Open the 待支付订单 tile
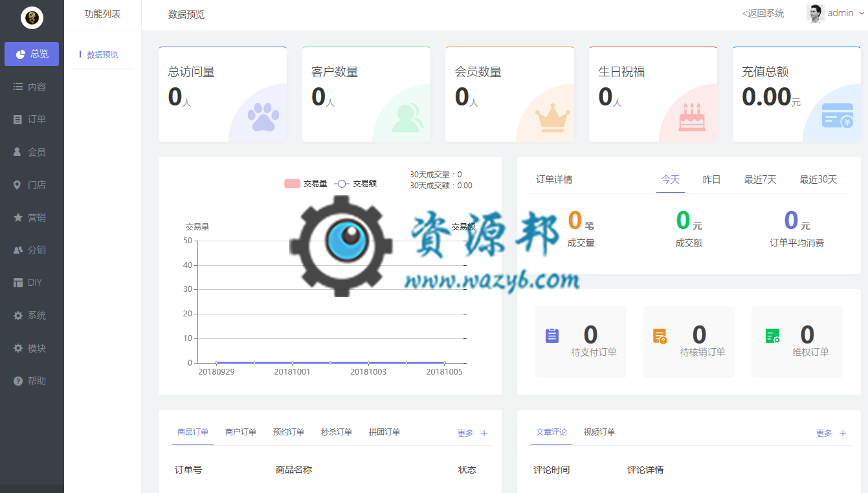 (x=581, y=342)
